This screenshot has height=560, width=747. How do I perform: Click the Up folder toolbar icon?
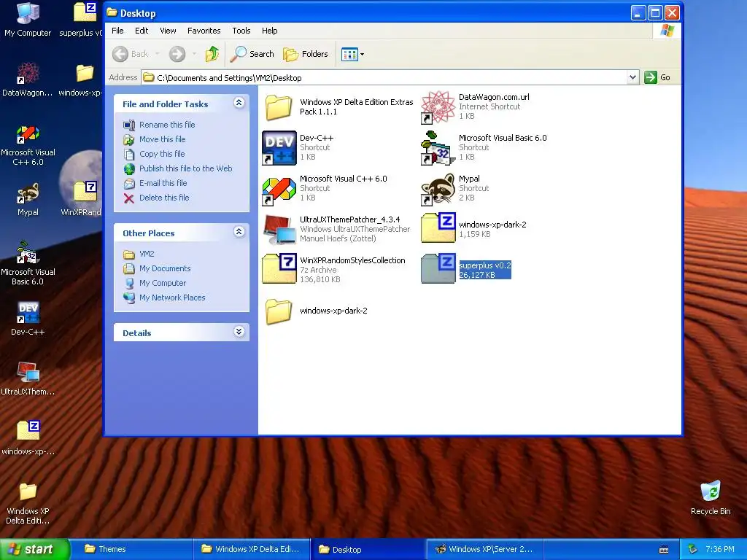tap(212, 54)
